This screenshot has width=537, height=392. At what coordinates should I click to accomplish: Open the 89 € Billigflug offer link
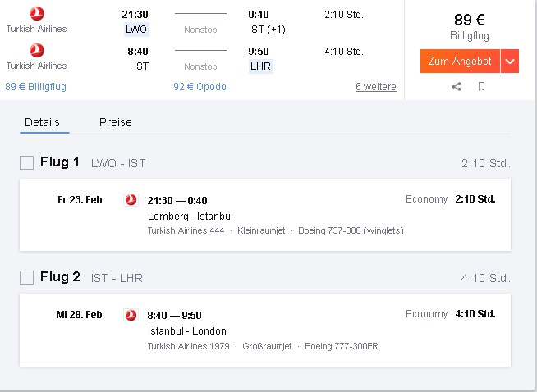point(35,87)
